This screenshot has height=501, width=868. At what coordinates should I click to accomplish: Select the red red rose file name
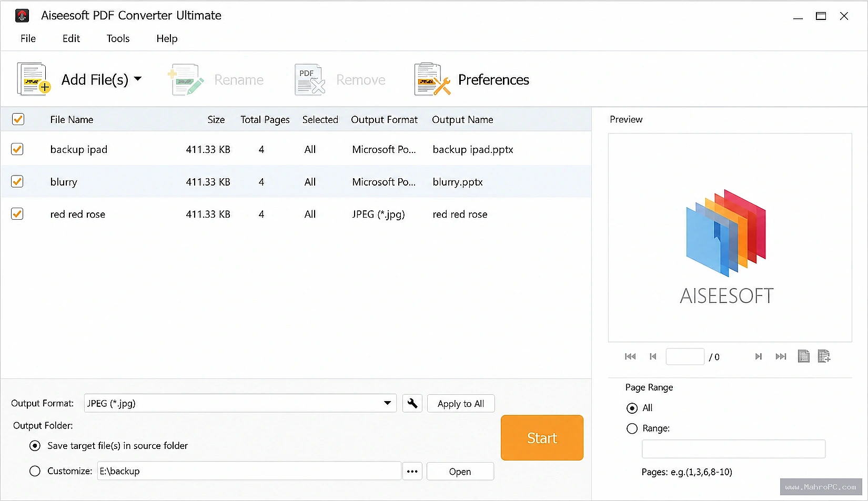tap(78, 214)
